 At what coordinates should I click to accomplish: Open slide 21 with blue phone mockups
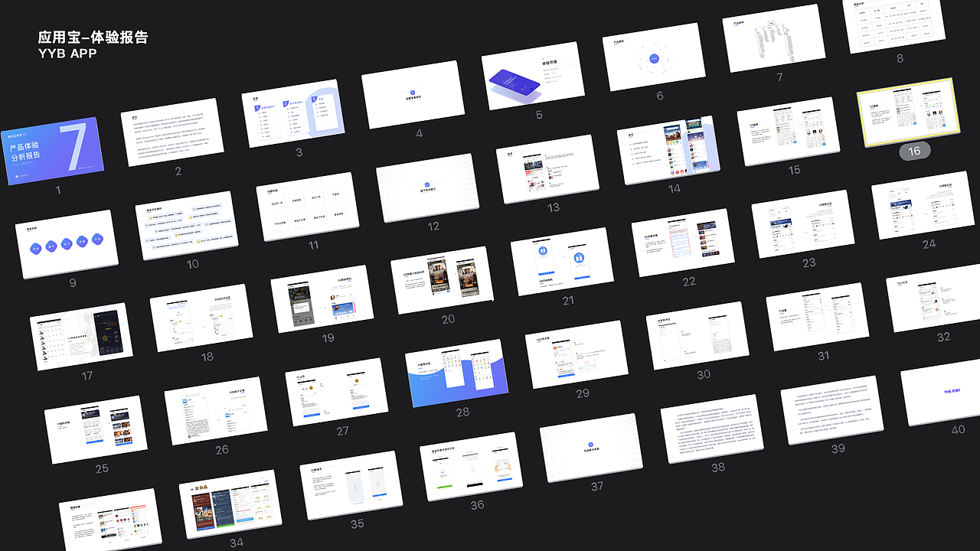coord(563,262)
